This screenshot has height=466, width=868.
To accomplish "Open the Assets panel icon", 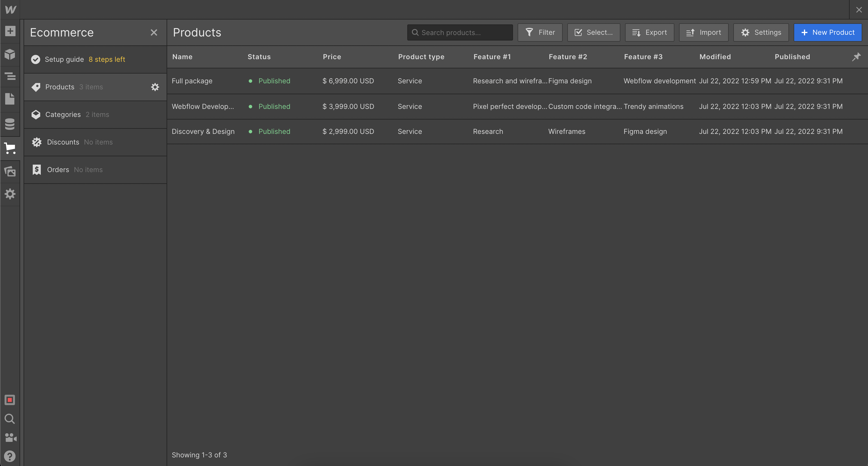I will click(10, 171).
